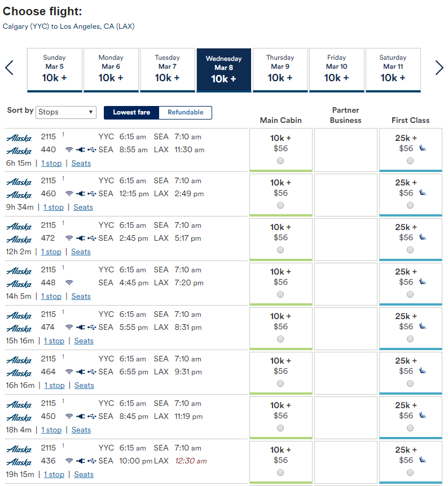Open Seats link for 6h 15m flight
Screen dimensions: 448x486
tap(81, 163)
